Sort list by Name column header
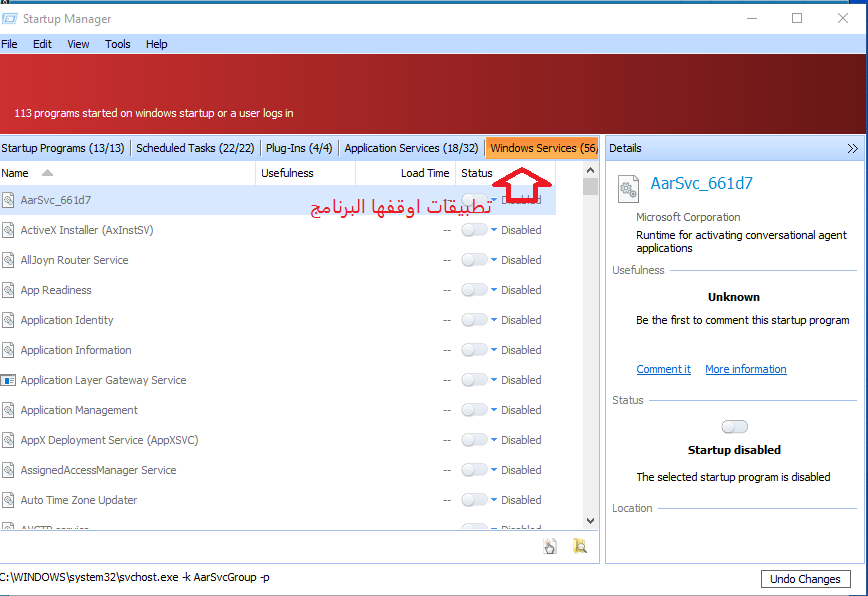 (x=127, y=173)
